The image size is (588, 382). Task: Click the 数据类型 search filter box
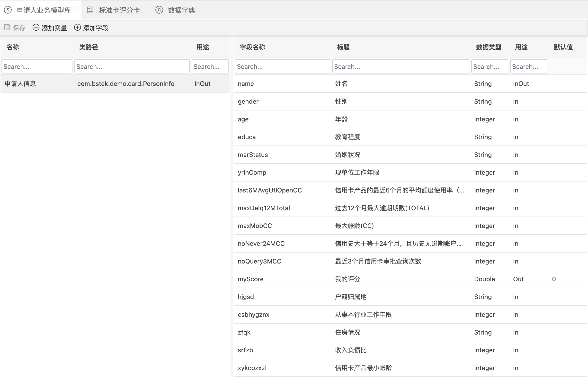click(x=489, y=66)
